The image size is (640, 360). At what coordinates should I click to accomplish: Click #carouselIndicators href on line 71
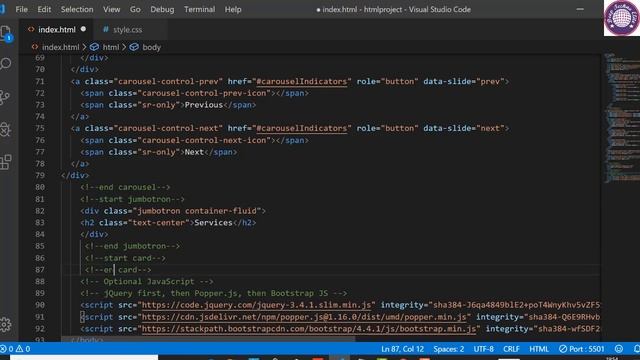[x=302, y=82]
